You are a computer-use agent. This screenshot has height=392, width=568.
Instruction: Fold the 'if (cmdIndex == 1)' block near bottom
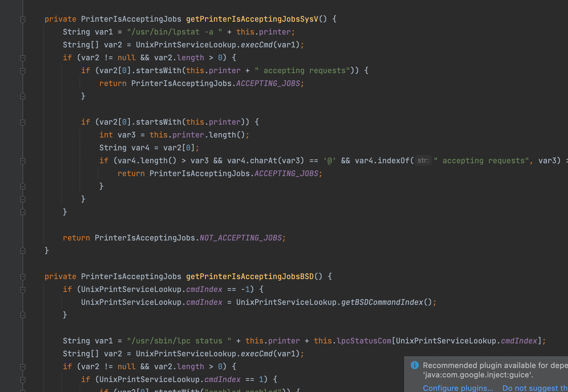[23, 380]
